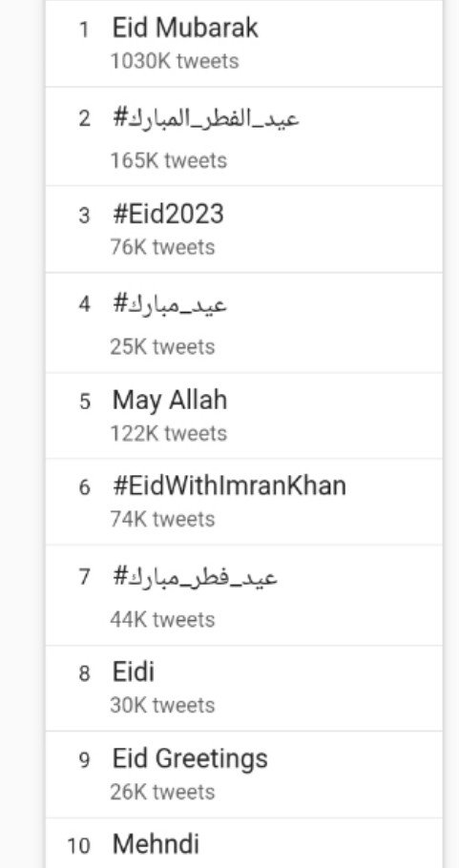Click the 122K tweets count
The height and width of the screenshot is (868, 459).
coord(168,433)
